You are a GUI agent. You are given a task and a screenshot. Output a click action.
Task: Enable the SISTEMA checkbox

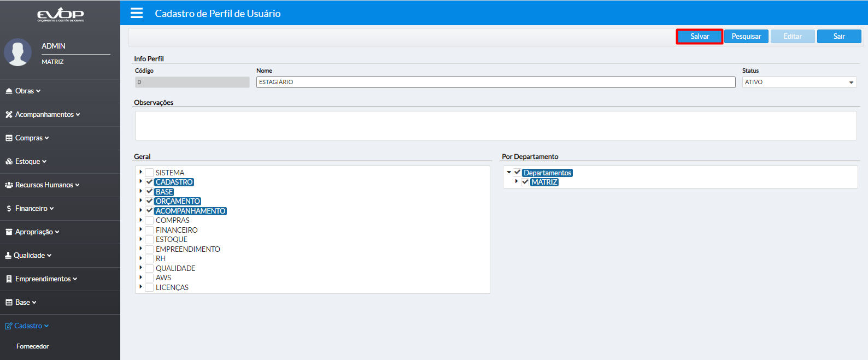149,173
